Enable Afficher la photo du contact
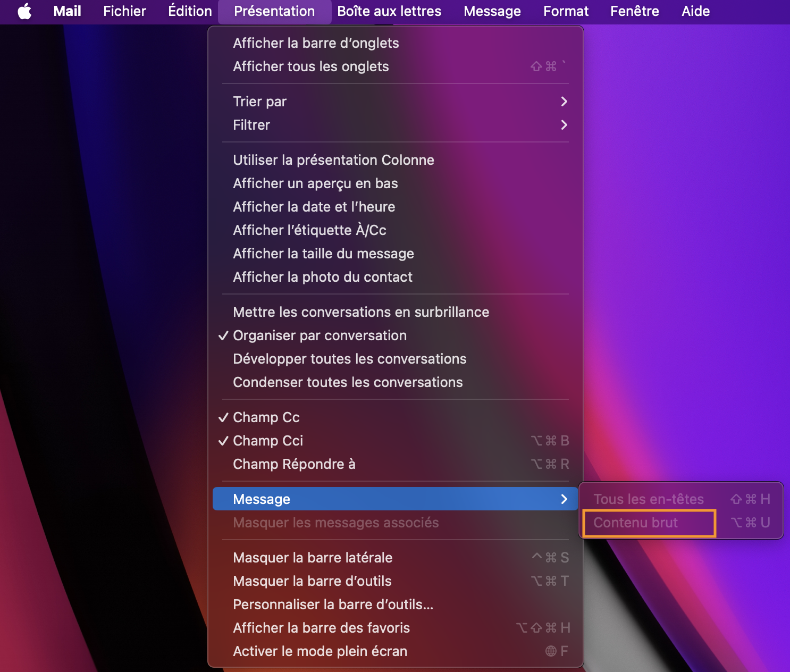 pyautogui.click(x=396, y=277)
